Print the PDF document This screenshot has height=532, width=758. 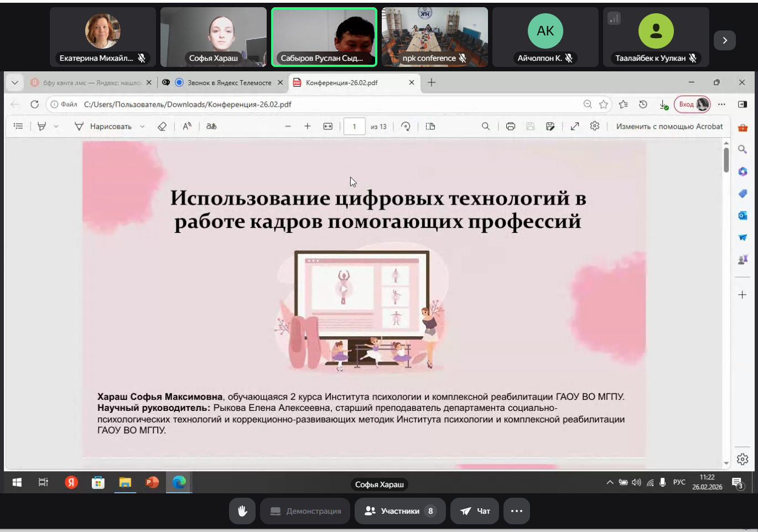[511, 127]
